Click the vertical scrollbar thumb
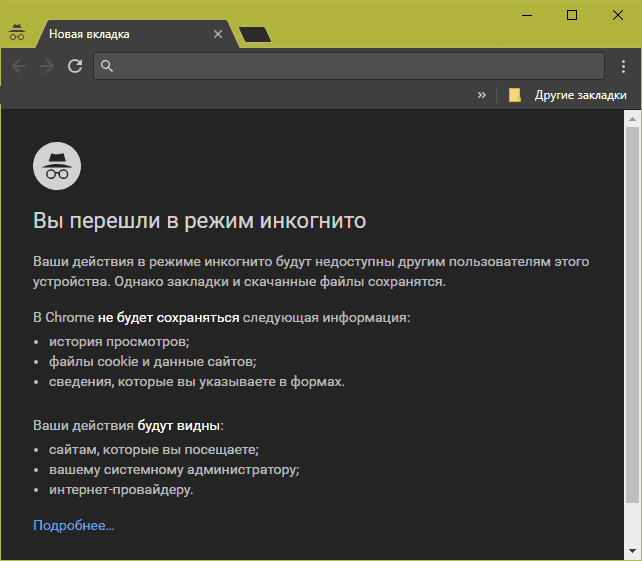 click(x=633, y=314)
